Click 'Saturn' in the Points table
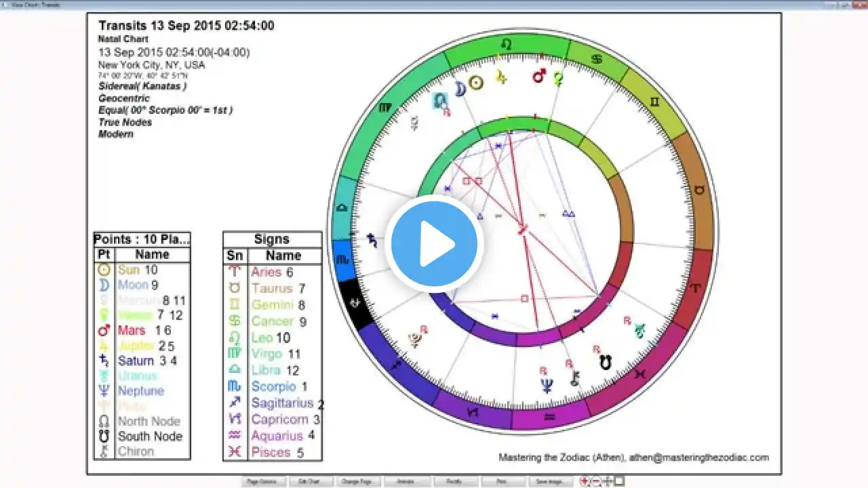Image resolution: width=868 pixels, height=488 pixels. 136,361
